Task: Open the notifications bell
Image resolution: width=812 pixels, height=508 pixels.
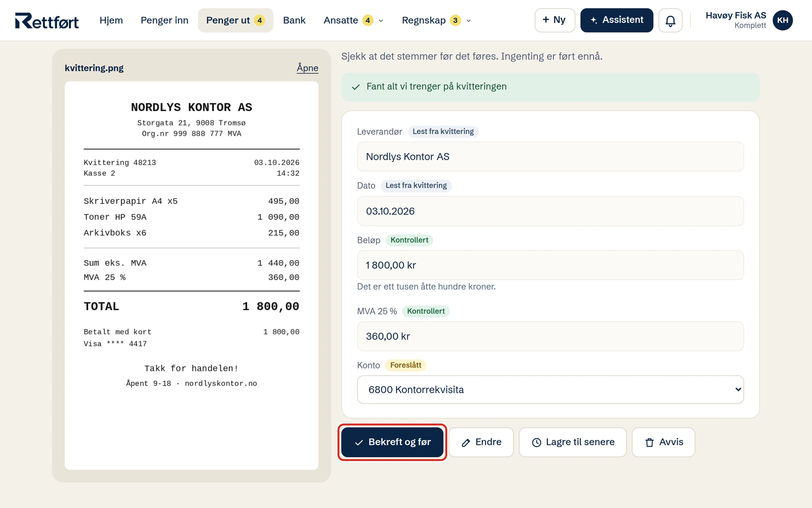Action: click(670, 20)
